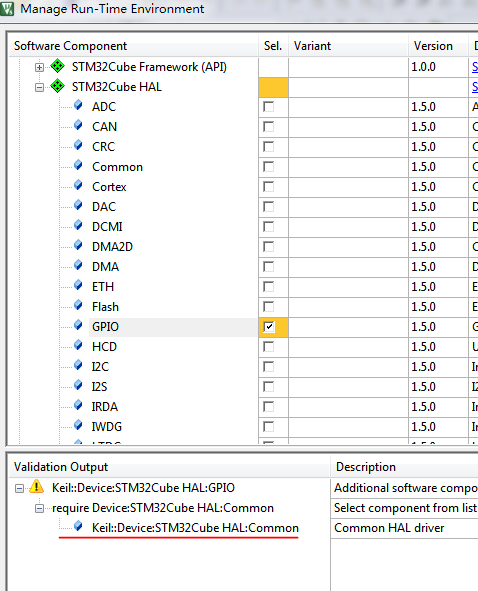The image size is (478, 591).
Task: Click the Software Component column header
Action: (x=133, y=46)
